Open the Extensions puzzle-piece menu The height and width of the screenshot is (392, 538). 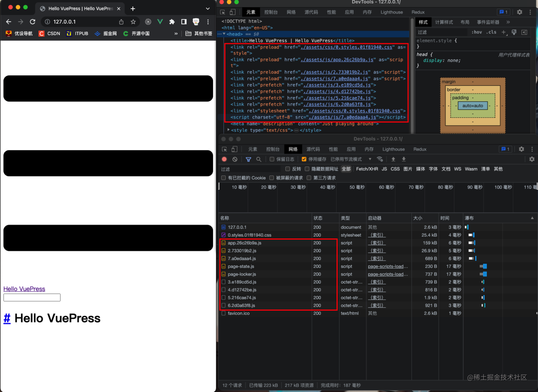coord(172,22)
